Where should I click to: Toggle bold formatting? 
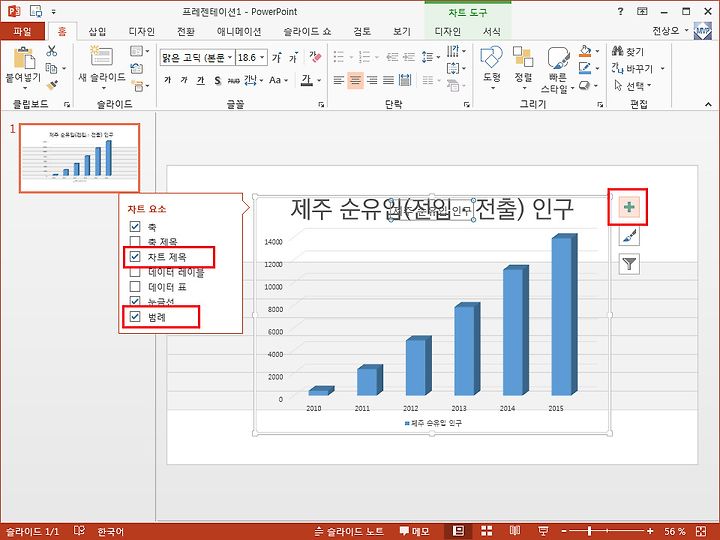click(168, 80)
